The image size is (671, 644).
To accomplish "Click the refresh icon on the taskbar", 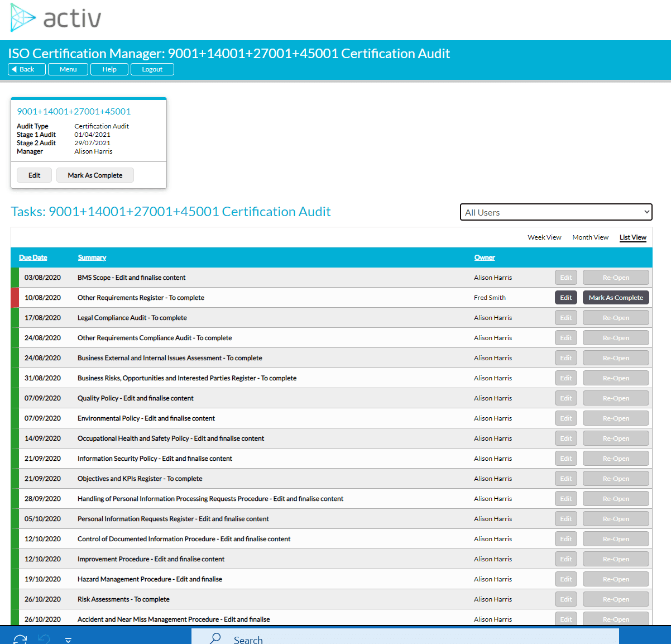I will [20, 639].
